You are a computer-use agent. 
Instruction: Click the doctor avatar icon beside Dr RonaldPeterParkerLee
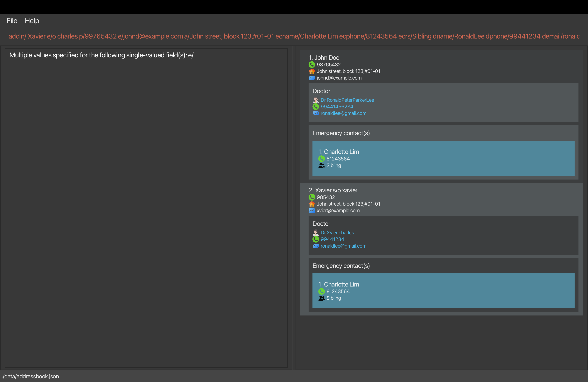(316, 100)
